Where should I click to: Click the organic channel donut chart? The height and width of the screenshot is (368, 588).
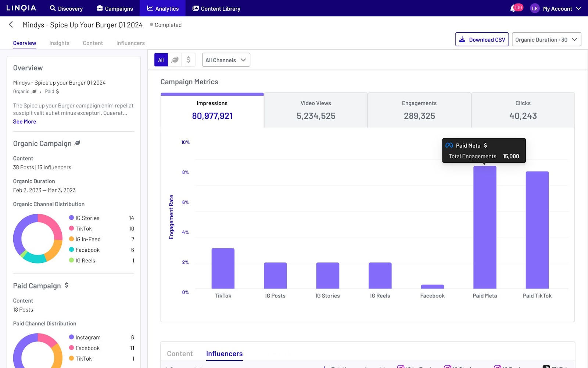pos(38,238)
